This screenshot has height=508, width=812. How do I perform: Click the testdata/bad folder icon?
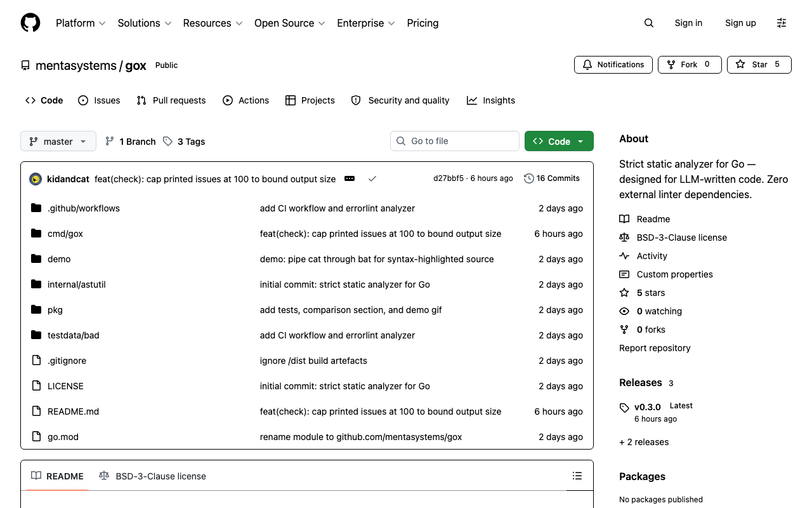[36, 335]
